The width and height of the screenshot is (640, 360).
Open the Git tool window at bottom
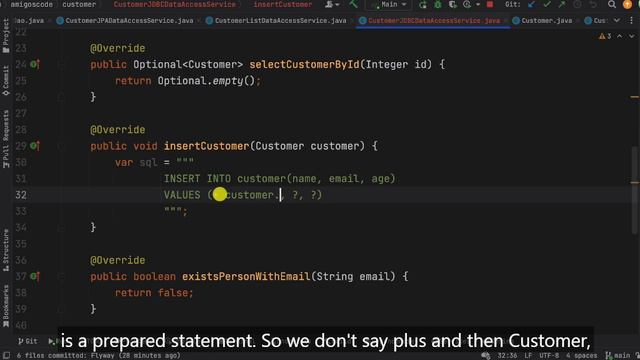click(x=28, y=341)
